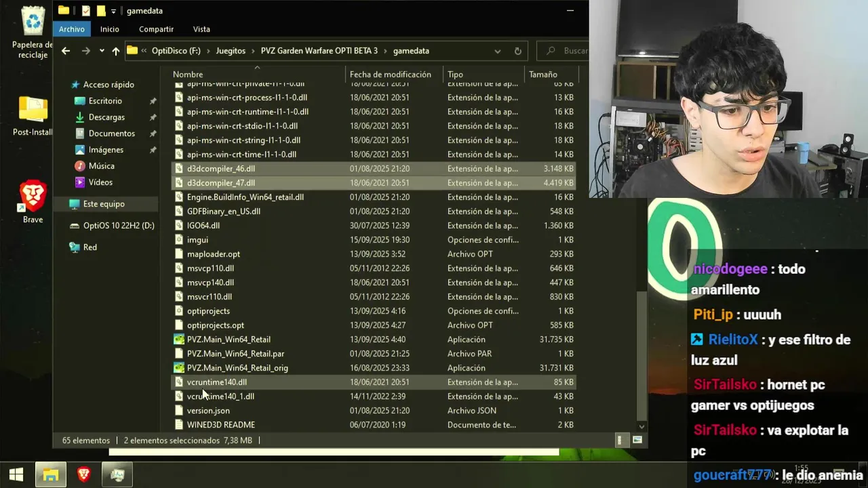Select the imgui config file
Viewport: 868px width, 488px height.
[x=373, y=240]
